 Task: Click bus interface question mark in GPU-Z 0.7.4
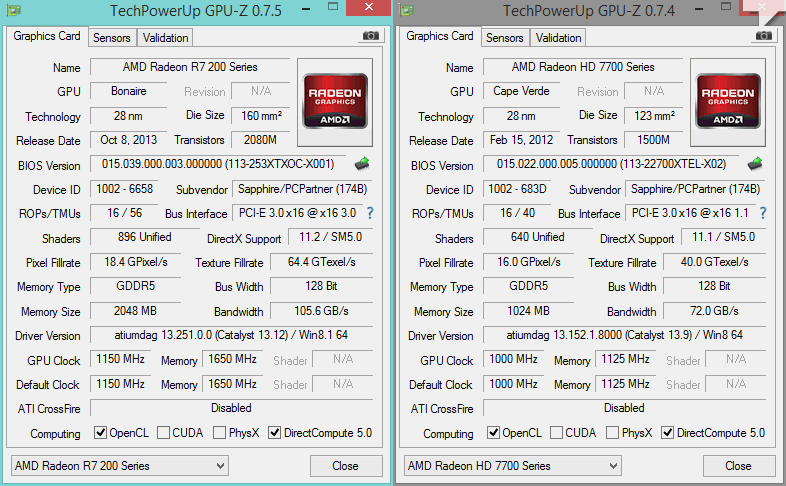click(x=763, y=213)
